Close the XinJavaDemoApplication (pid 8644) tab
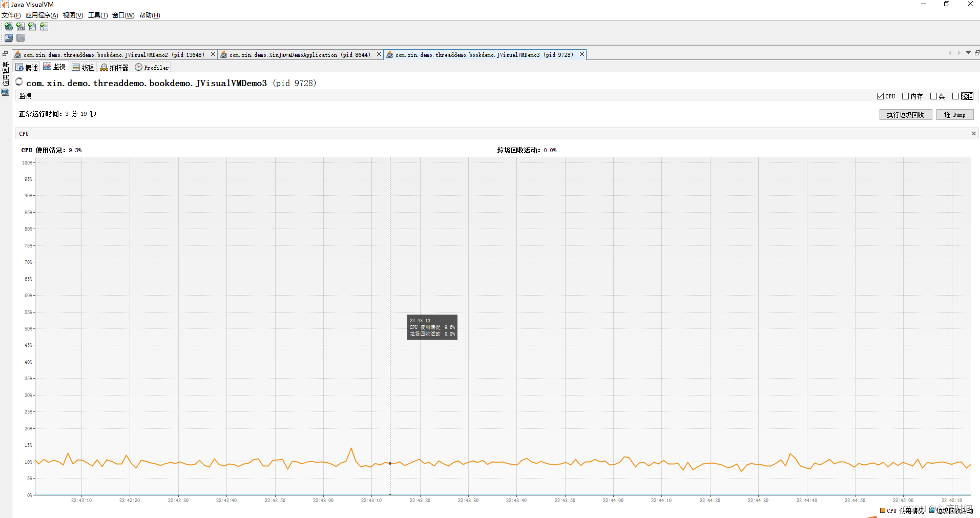The width and height of the screenshot is (980, 518). [x=379, y=54]
